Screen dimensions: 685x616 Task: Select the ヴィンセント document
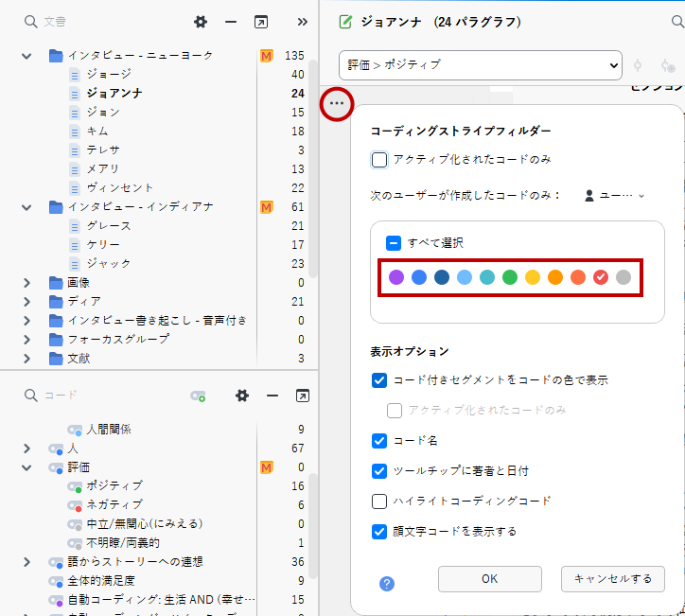119,188
